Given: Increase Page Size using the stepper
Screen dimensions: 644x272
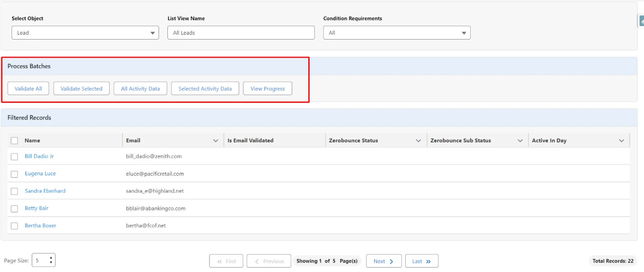Looking at the screenshot, I should [x=50, y=258].
